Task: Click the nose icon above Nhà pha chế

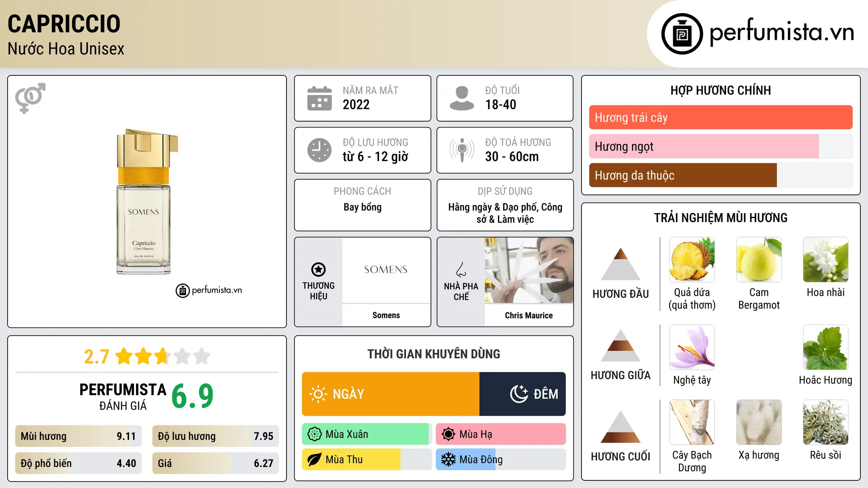Action: (x=461, y=269)
